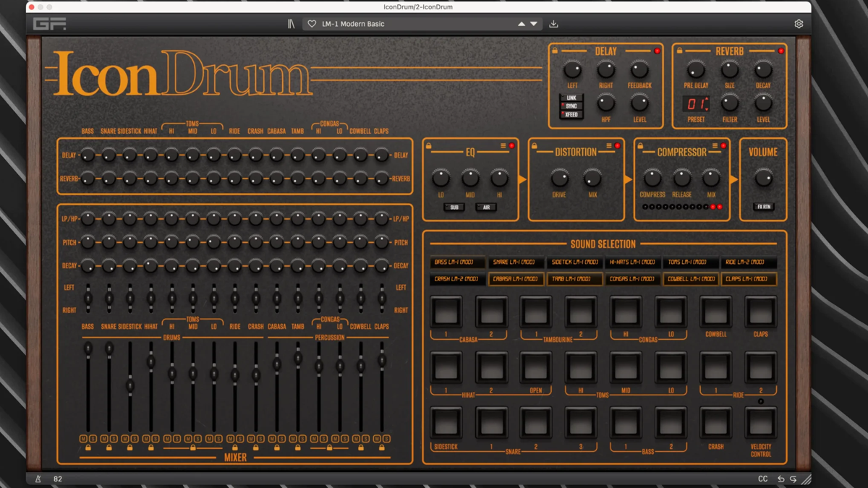Click the redo arrow in bottom bar

793,479
